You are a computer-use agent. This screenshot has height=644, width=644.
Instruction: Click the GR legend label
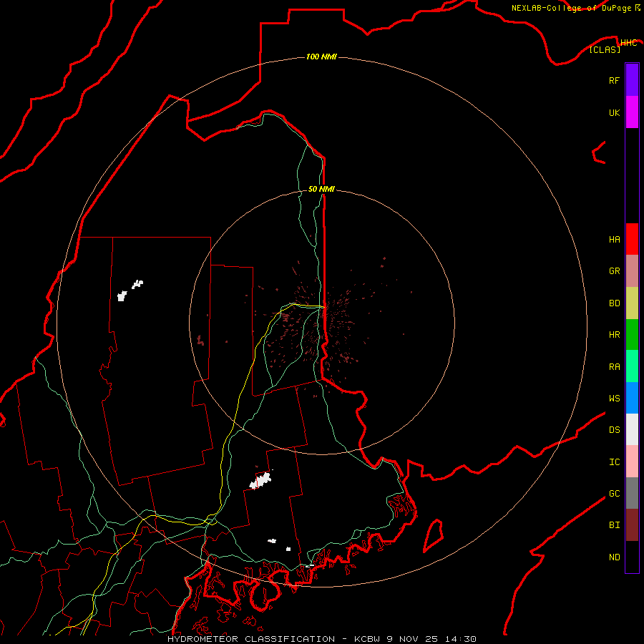(x=614, y=271)
